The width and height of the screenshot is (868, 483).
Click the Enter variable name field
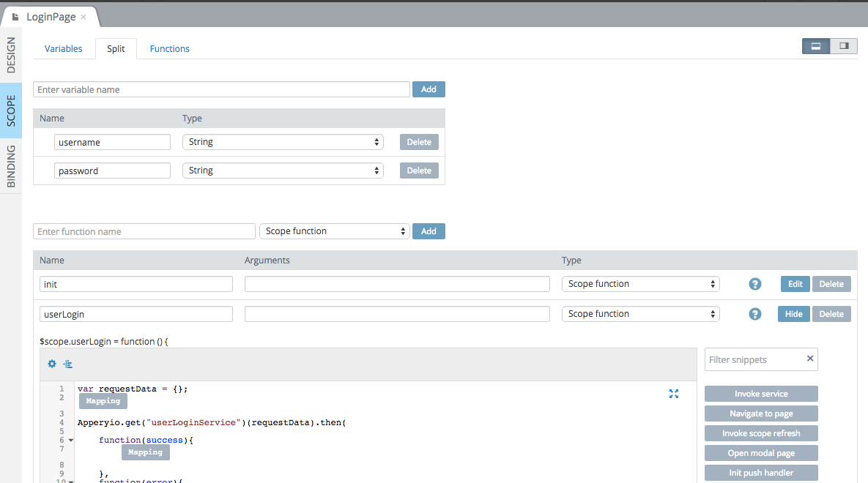221,89
